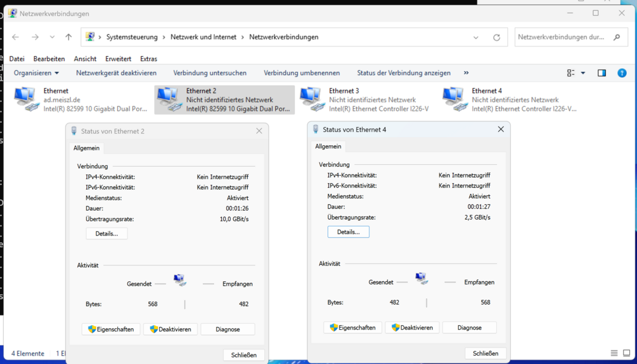Click the search magnifier icon
The height and width of the screenshot is (364, 637).
coord(617,37)
